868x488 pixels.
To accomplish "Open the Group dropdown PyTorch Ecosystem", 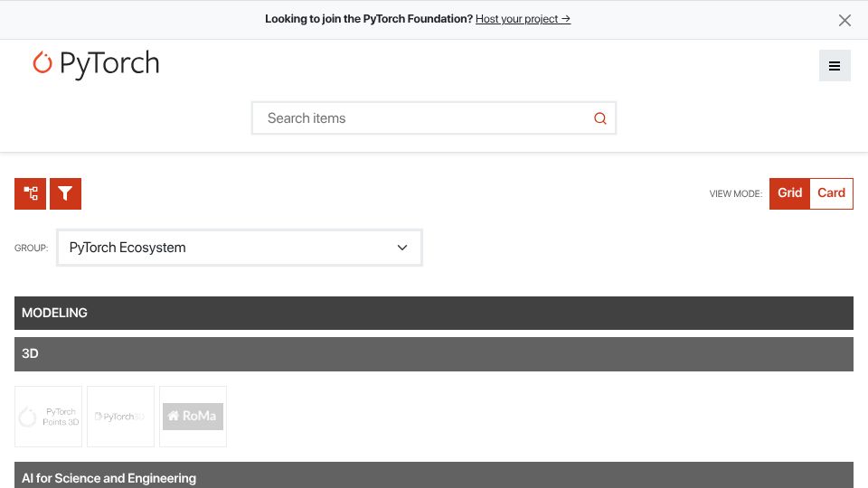I will tap(239, 248).
